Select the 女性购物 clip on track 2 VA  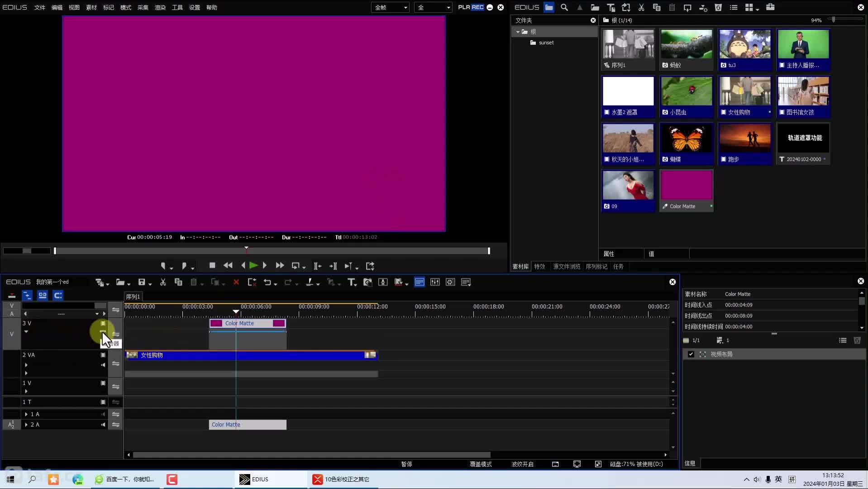[x=251, y=355]
